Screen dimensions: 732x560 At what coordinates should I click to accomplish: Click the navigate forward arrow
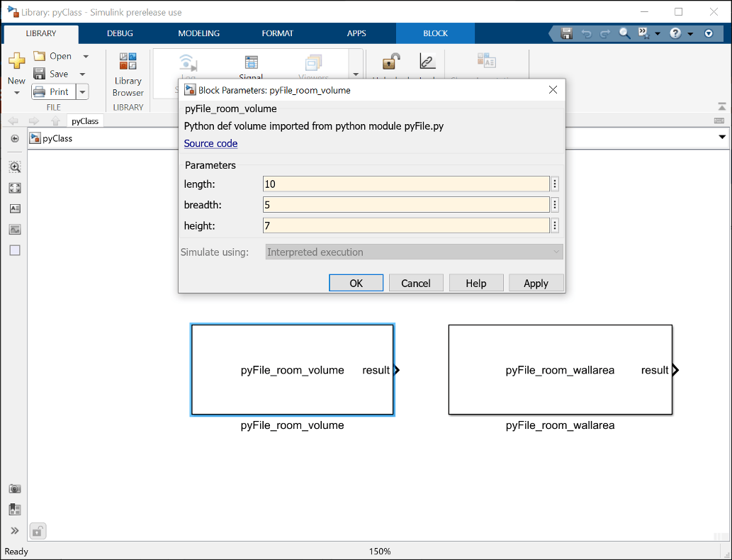[33, 121]
